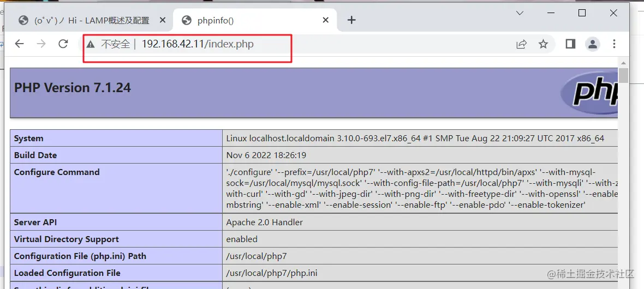Click the Linux localhost.localdomain system value
644x289 pixels.
[x=415, y=139]
